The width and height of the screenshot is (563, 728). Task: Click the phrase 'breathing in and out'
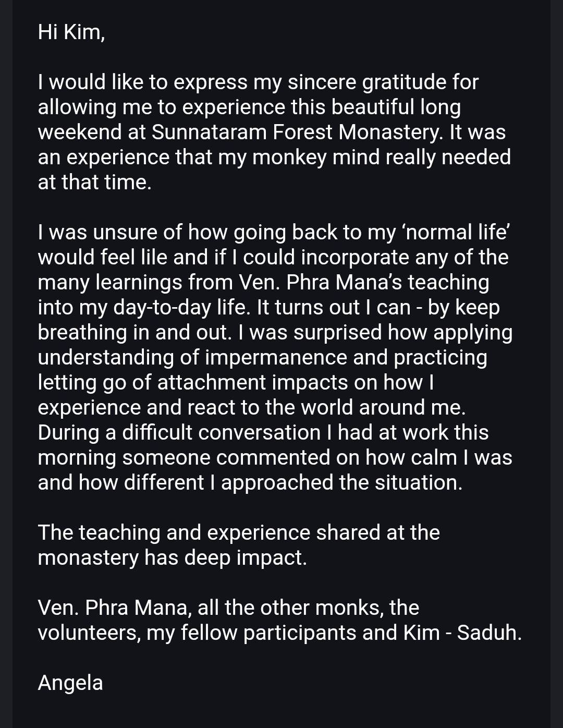tap(134, 332)
